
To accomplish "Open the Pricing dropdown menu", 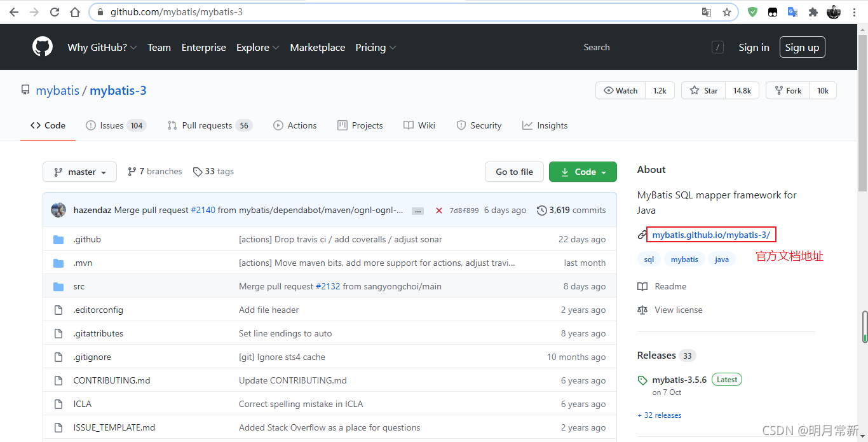I will coord(376,47).
